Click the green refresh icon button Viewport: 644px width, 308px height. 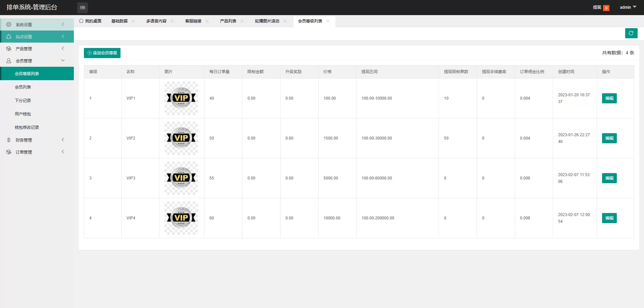tap(631, 33)
